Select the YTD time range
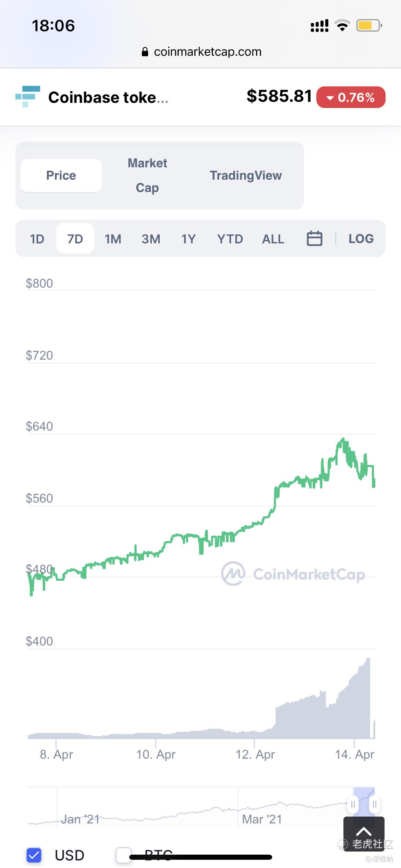The image size is (401, 868). click(230, 239)
